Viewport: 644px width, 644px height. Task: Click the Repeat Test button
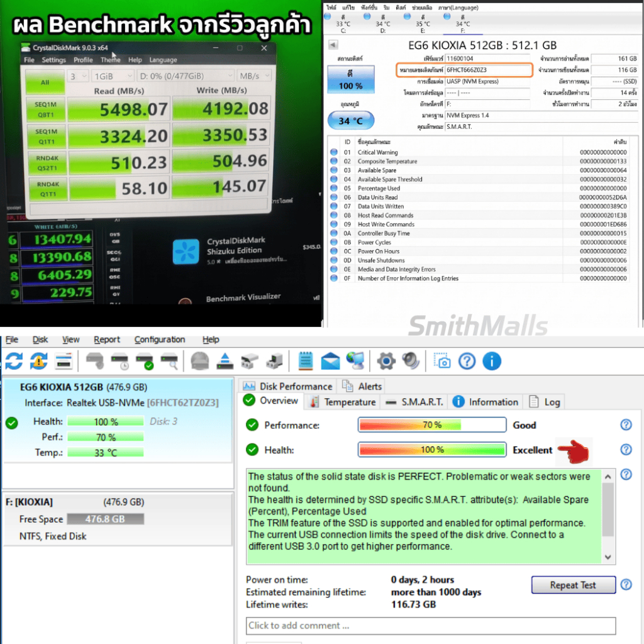click(x=573, y=585)
